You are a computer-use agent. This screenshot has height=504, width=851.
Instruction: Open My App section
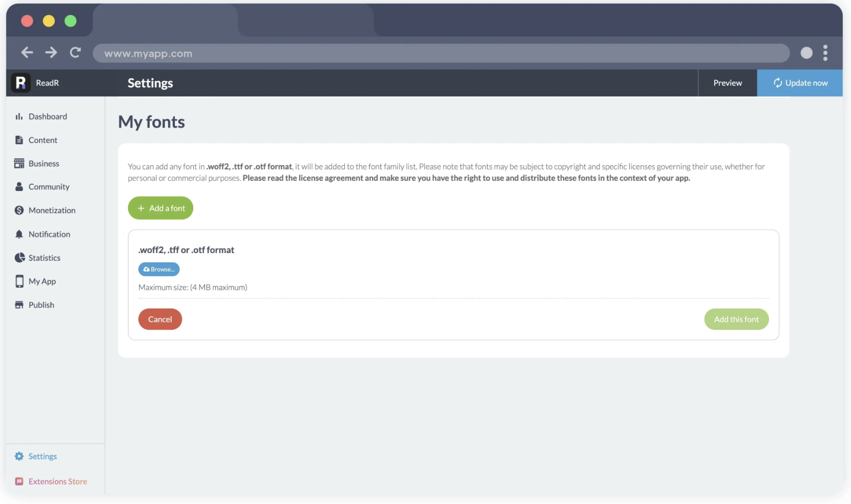coord(42,281)
